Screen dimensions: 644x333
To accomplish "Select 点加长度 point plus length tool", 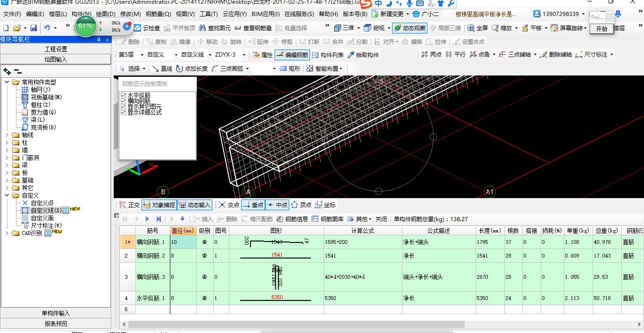I will 192,69.
